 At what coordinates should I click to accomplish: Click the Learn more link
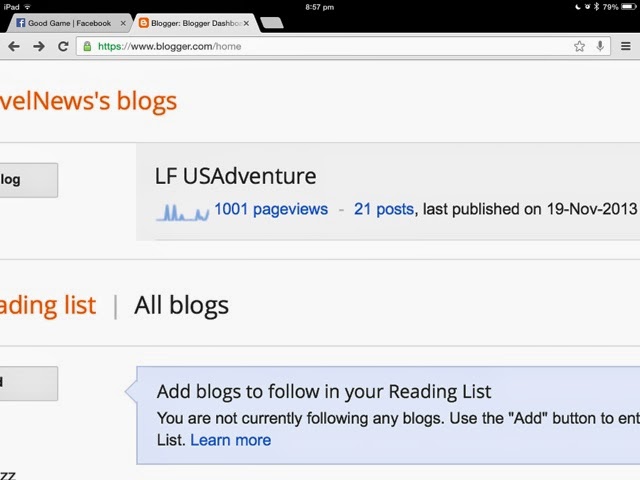tap(230, 440)
